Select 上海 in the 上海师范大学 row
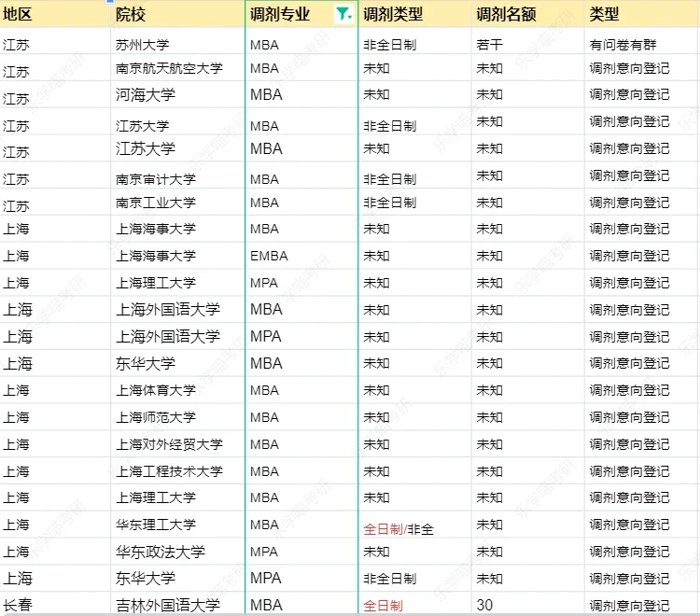This screenshot has height=616, width=700. tap(16, 417)
